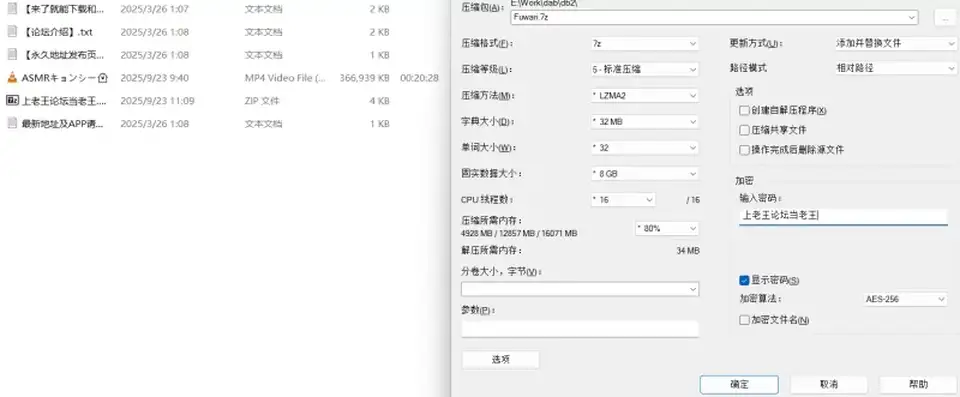This screenshot has width=960, height=397.
Task: Tick the 压缩共享文件 checkbox
Action: point(744,130)
